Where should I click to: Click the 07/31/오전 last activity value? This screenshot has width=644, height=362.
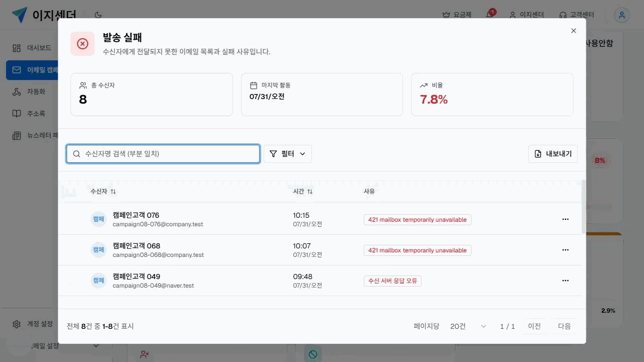(x=267, y=97)
